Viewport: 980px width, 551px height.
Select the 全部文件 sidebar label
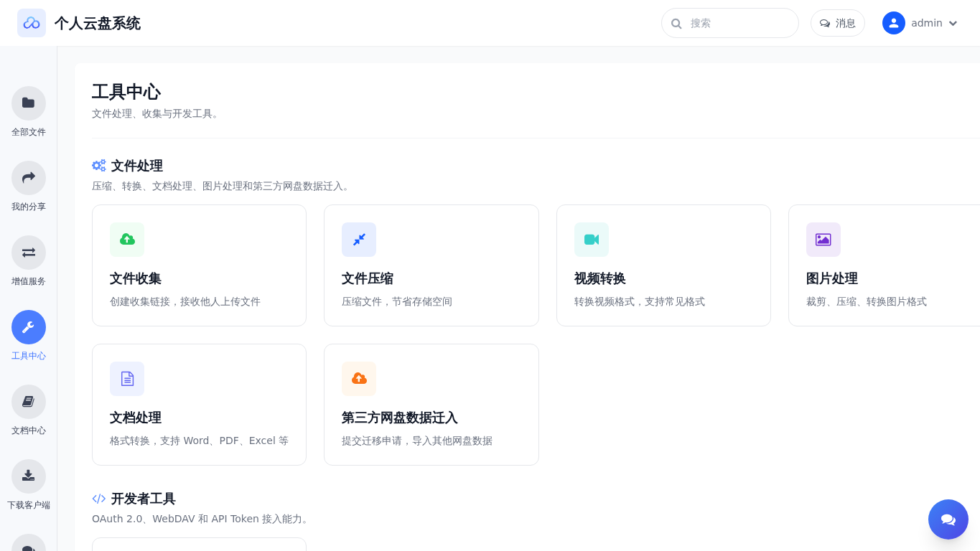click(29, 132)
